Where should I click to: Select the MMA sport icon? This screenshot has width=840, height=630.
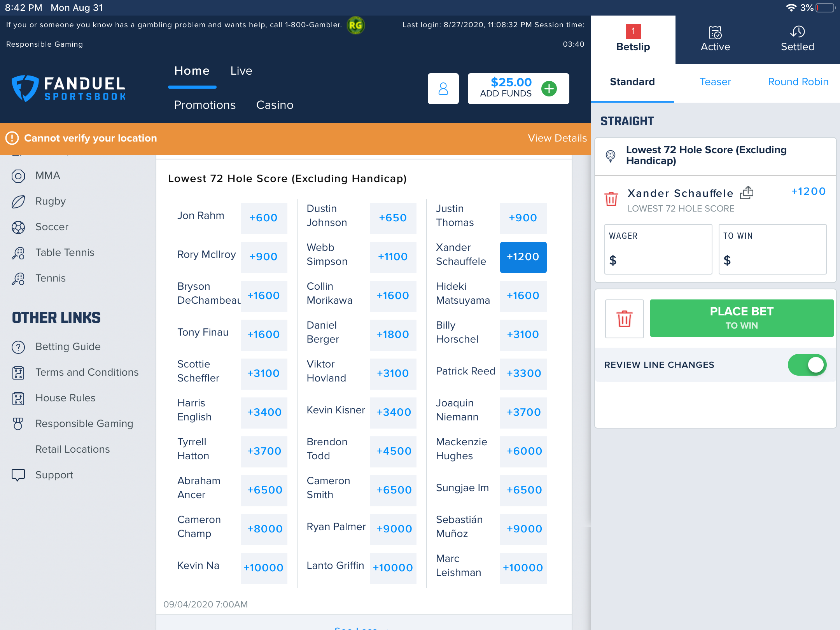click(x=18, y=176)
